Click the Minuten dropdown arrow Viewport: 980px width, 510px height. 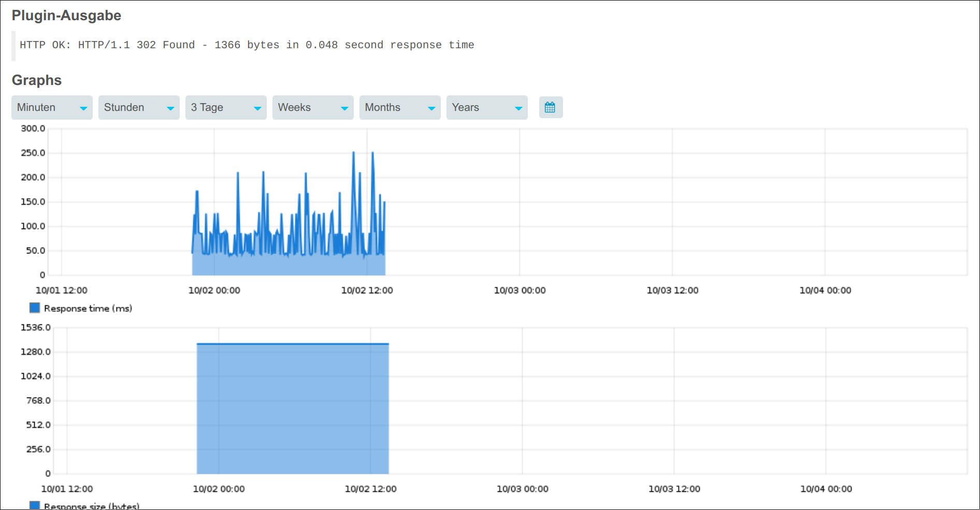(x=83, y=108)
